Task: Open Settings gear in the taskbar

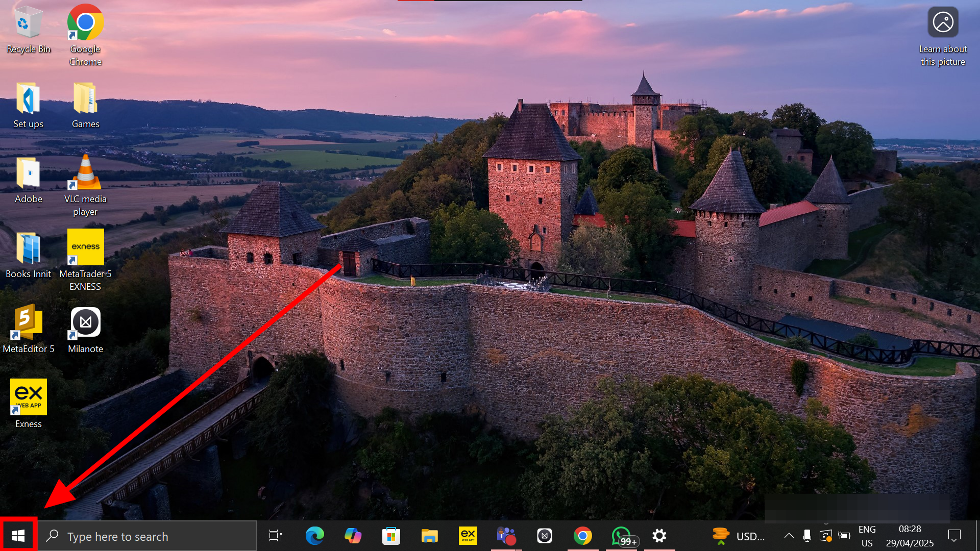Action: click(x=659, y=536)
